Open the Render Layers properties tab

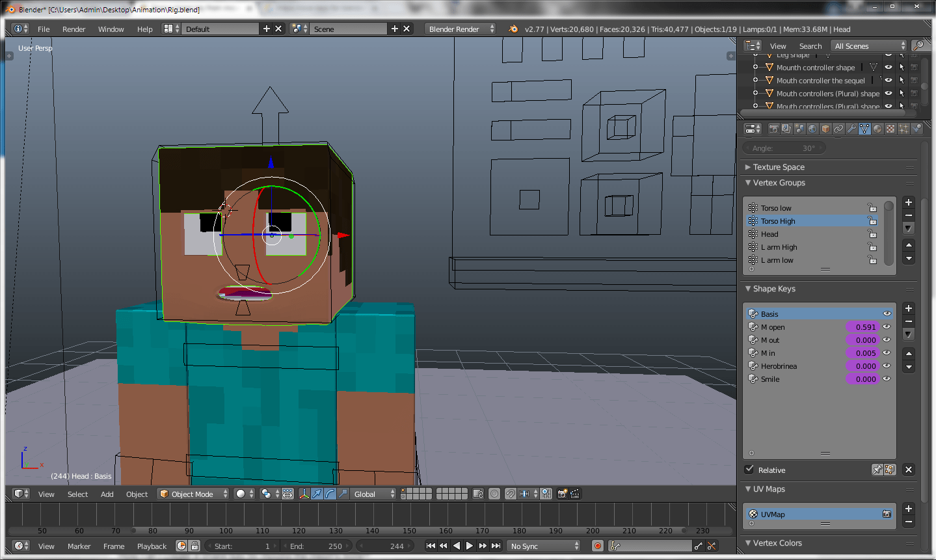click(786, 129)
